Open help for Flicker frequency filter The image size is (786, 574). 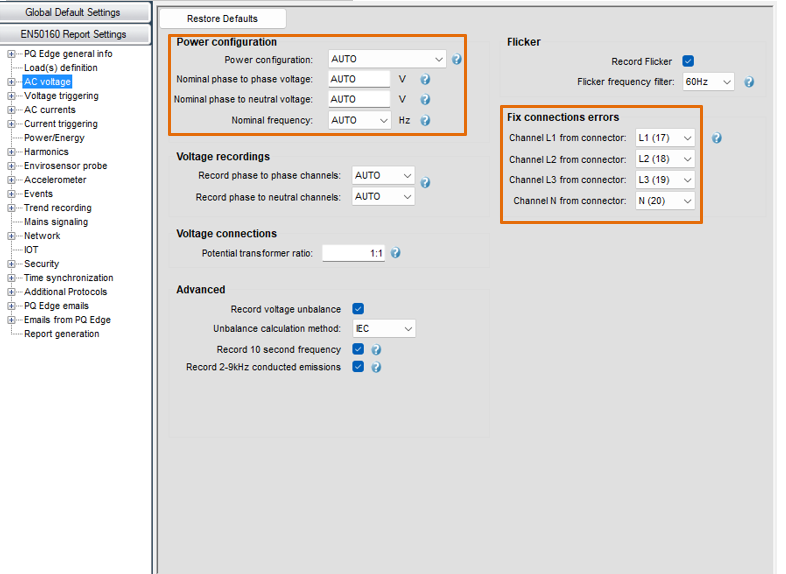(x=749, y=82)
